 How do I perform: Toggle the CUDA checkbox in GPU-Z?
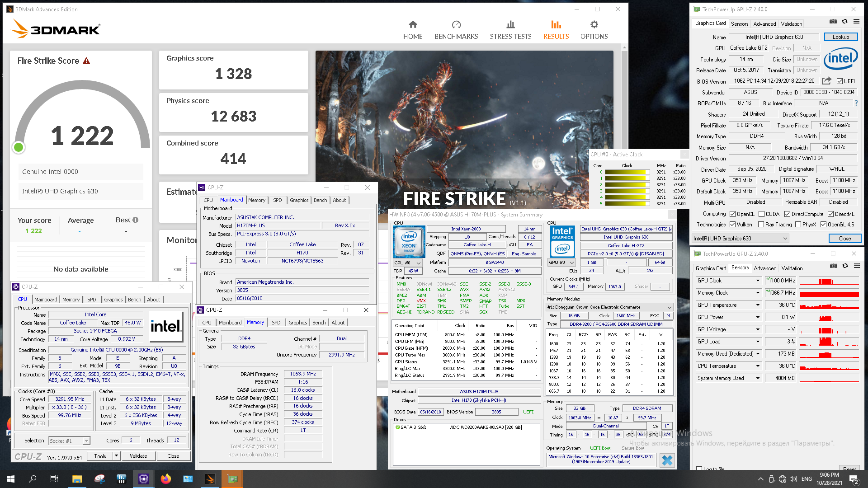point(761,214)
